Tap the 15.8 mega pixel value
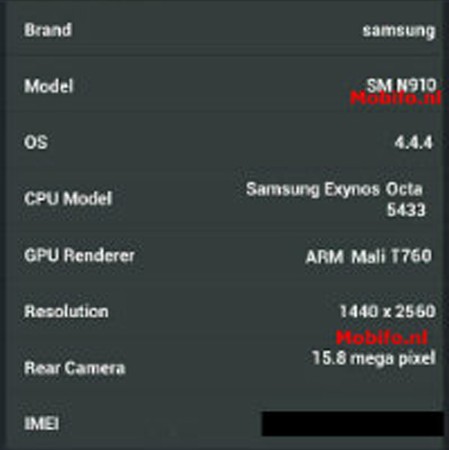This screenshot has height=450, width=449. click(x=374, y=358)
